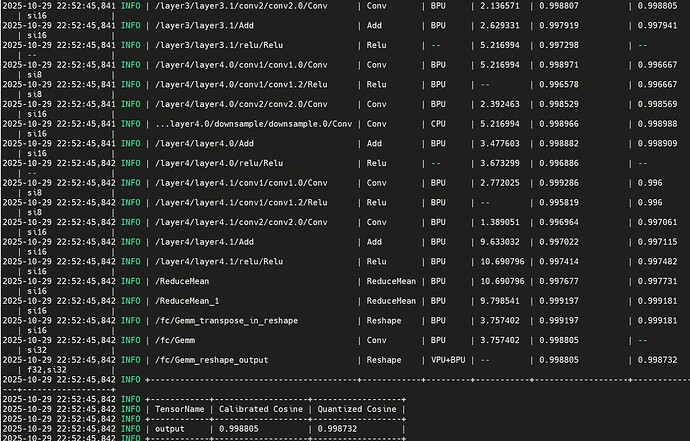The width and height of the screenshot is (690, 441).
Task: Select the cosine value 0.997298
Action: [x=559, y=45]
